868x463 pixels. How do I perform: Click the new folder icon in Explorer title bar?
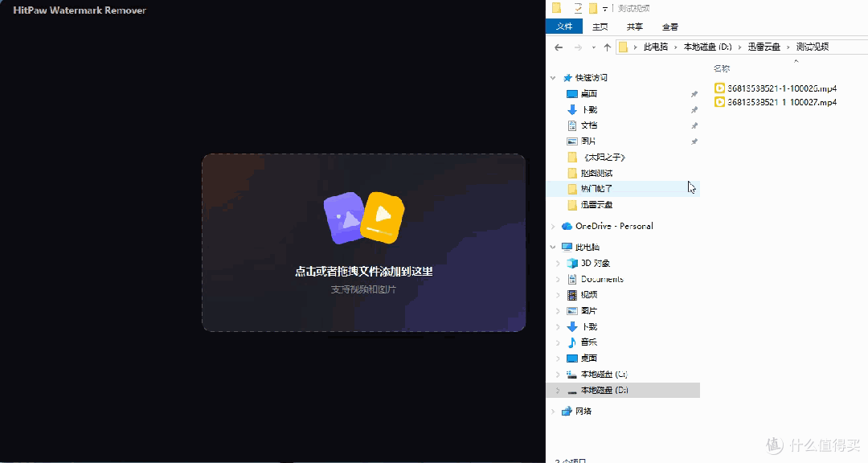pyautogui.click(x=593, y=8)
